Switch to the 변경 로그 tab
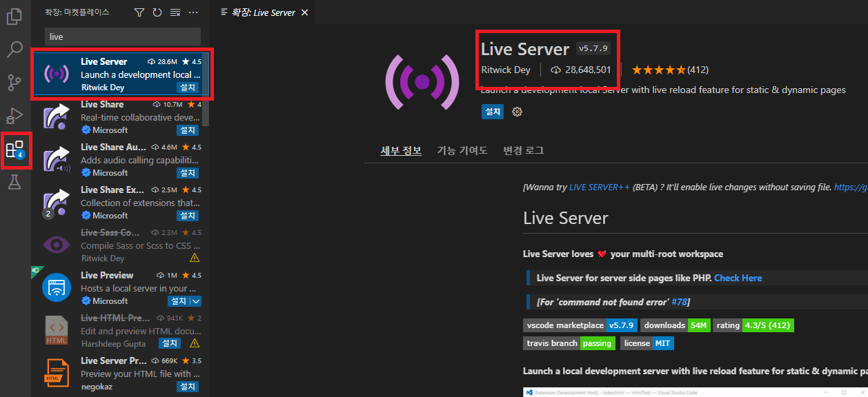 (524, 150)
